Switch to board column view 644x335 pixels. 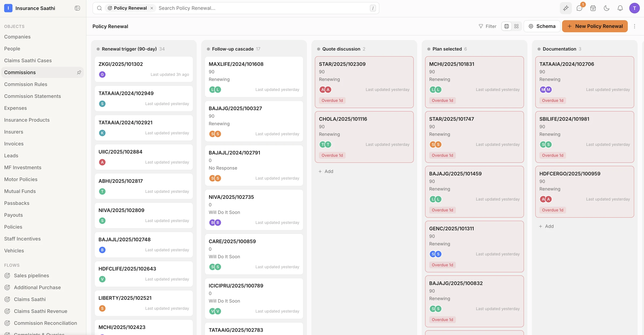[507, 26]
